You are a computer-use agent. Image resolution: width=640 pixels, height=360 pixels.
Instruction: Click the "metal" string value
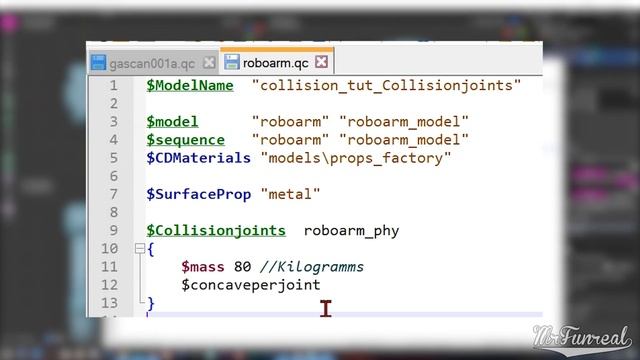290,194
